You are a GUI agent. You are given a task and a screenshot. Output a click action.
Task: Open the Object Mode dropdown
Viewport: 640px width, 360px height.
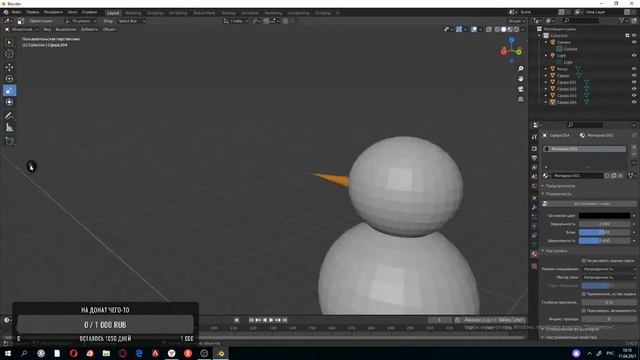click(22, 29)
